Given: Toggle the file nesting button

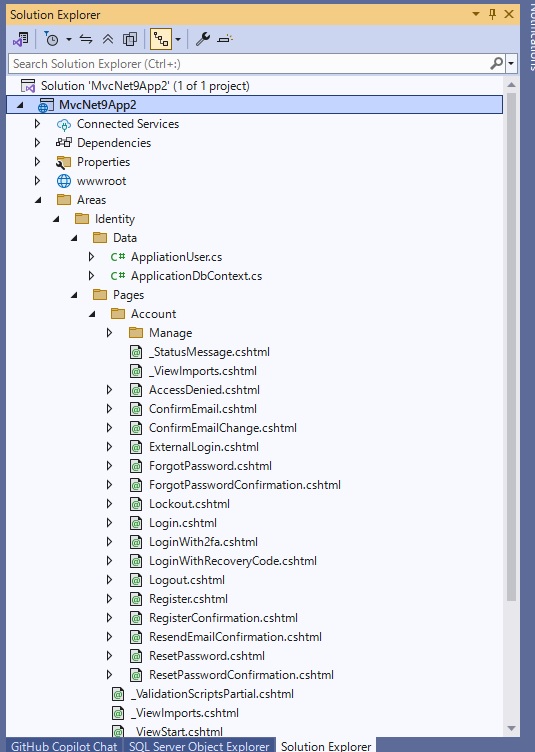Looking at the screenshot, I should pos(161,39).
